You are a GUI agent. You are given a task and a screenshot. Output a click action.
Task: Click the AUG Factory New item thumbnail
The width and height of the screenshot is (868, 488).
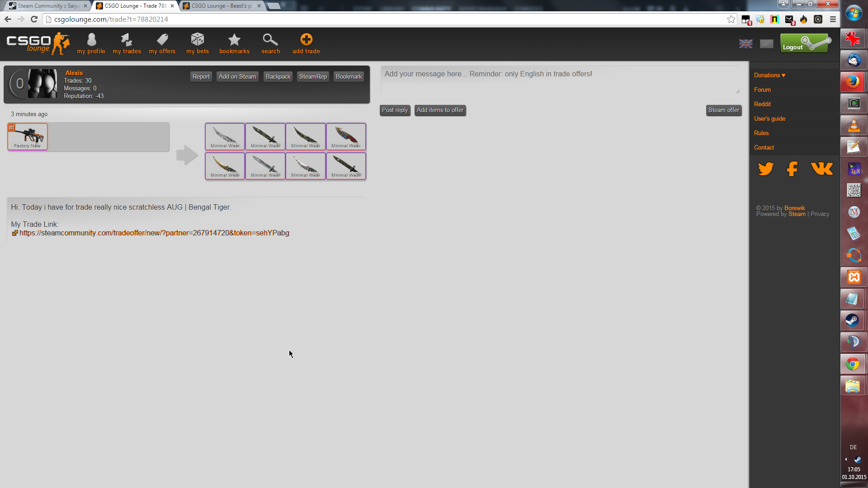pyautogui.click(x=28, y=136)
